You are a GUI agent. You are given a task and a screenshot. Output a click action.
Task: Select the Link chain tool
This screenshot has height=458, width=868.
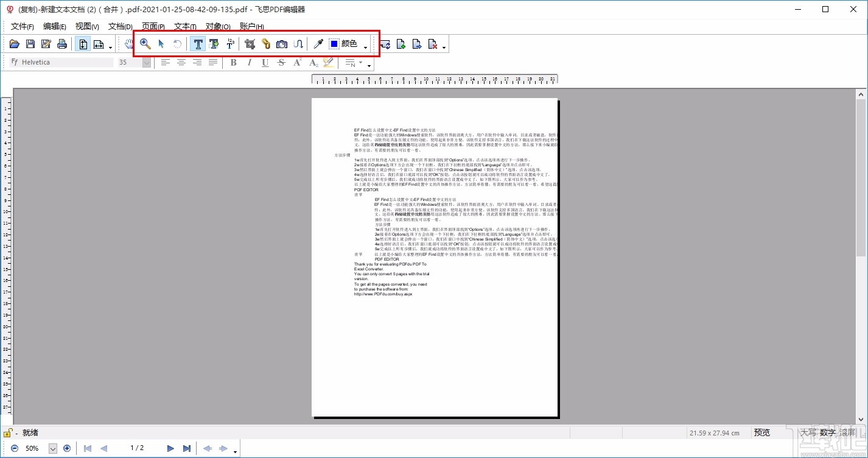(266, 44)
